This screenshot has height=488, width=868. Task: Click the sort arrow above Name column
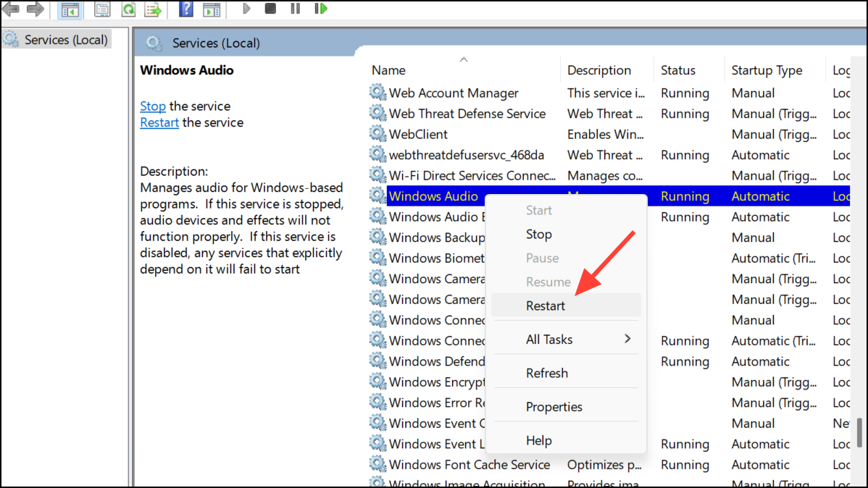click(x=463, y=59)
